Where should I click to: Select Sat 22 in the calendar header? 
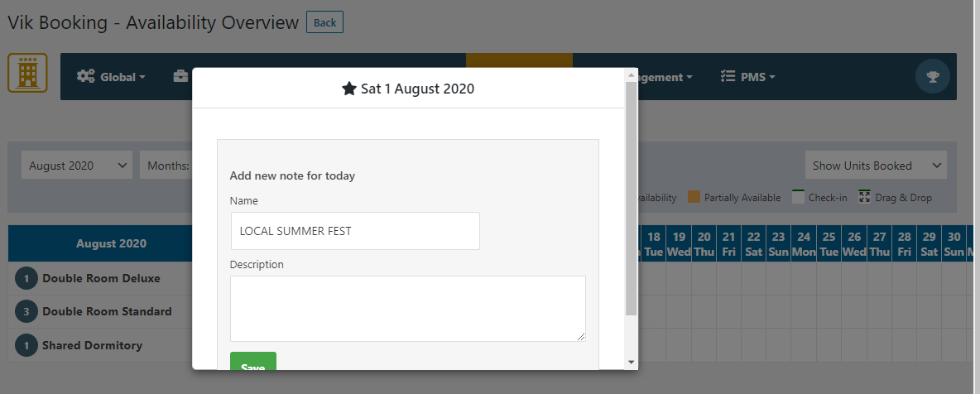[x=753, y=243]
